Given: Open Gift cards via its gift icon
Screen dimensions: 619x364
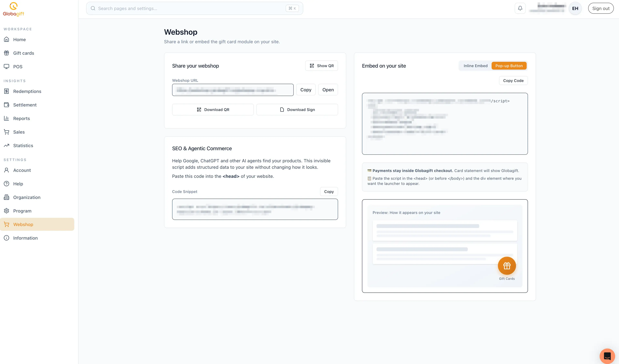Looking at the screenshot, I should pyautogui.click(x=7, y=53).
